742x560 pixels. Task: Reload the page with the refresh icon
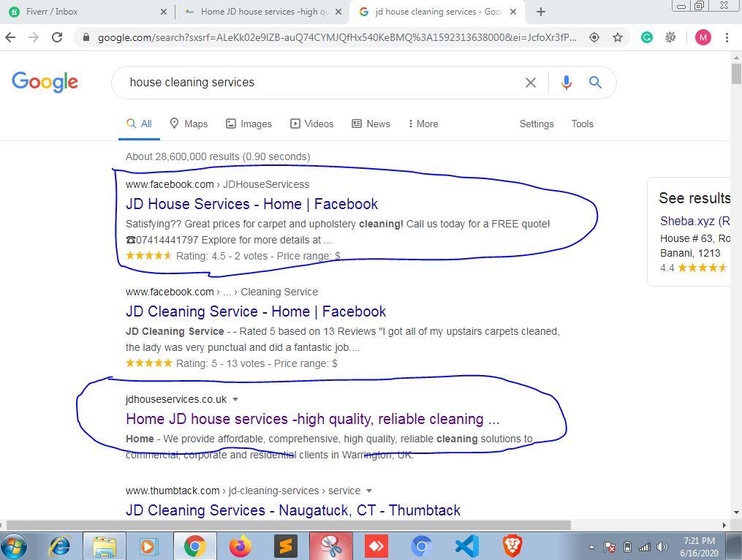58,37
